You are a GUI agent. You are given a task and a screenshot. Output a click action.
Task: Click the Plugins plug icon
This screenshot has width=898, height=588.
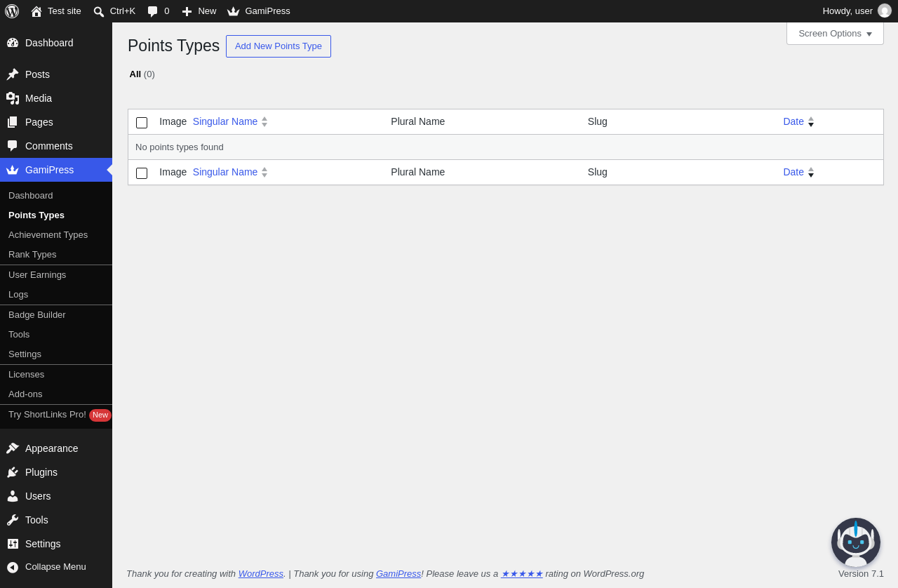13,472
